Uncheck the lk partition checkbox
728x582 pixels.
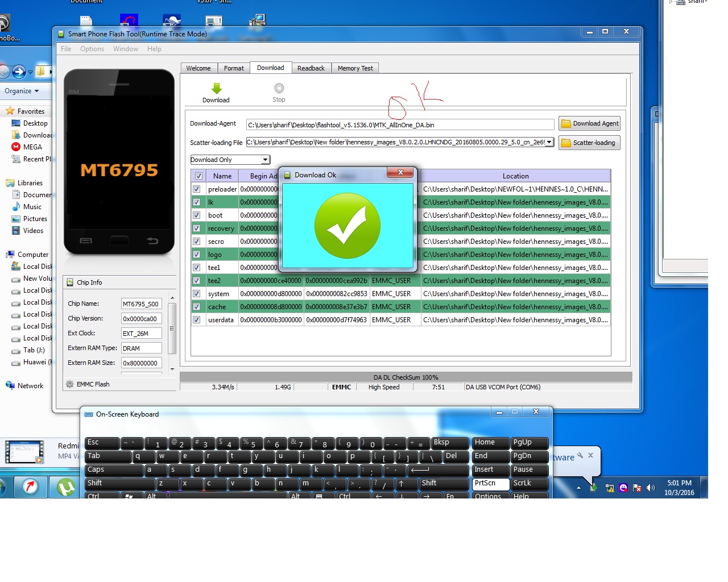[x=196, y=202]
